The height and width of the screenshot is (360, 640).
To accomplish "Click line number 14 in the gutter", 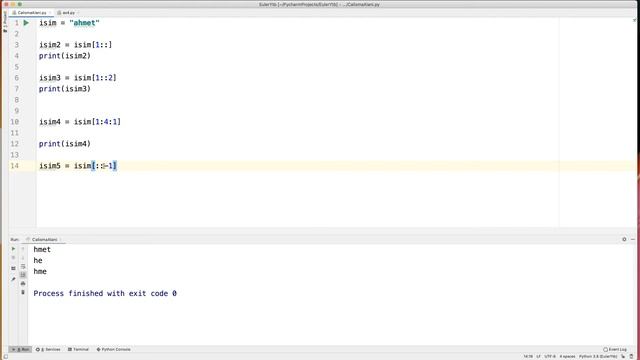I will pyautogui.click(x=15, y=166).
